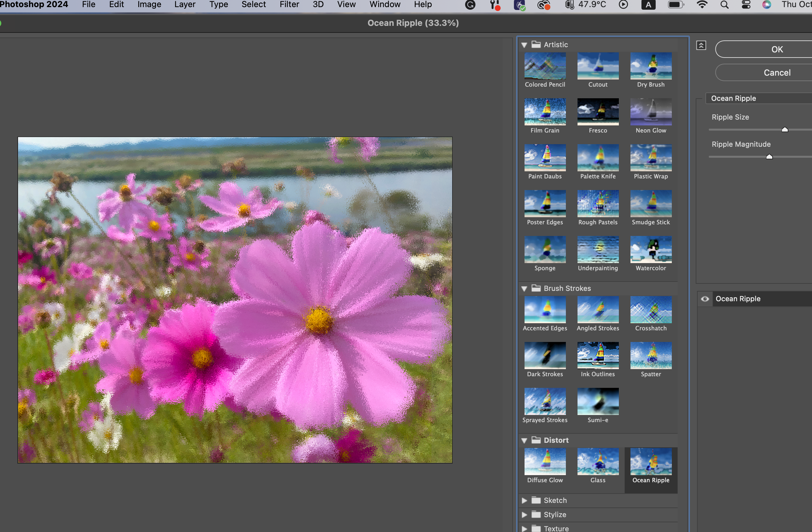
Task: Choose the Neon Glow filter thumbnail
Action: pyautogui.click(x=651, y=112)
